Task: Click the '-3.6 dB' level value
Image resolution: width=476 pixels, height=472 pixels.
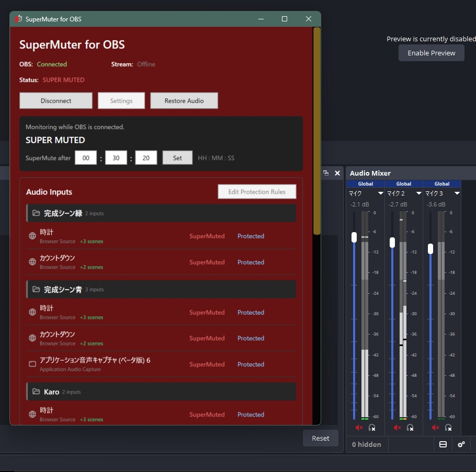Action: coord(436,204)
